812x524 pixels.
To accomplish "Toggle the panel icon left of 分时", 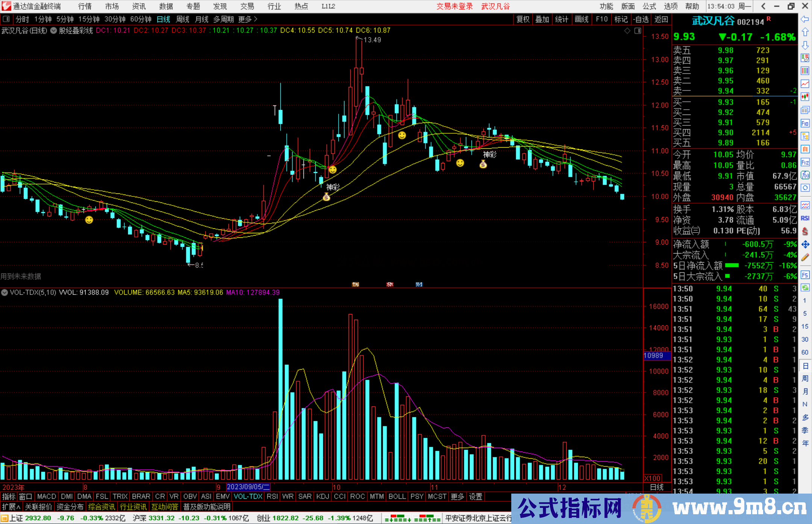I will 6,19.
